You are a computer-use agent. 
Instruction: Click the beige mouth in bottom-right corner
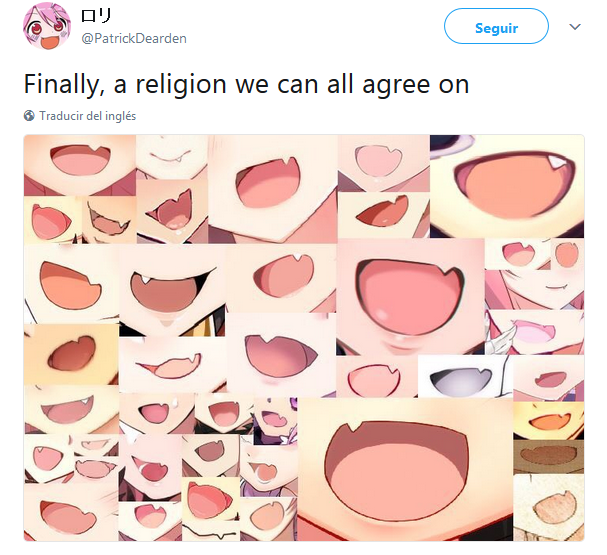[549, 507]
